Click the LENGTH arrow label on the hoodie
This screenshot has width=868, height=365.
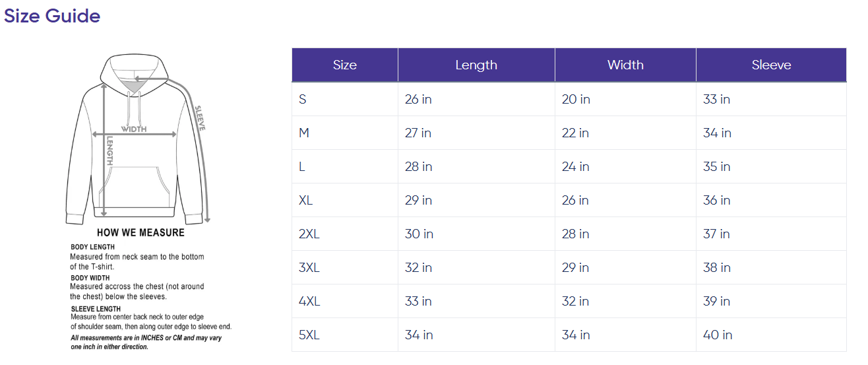[x=111, y=150]
